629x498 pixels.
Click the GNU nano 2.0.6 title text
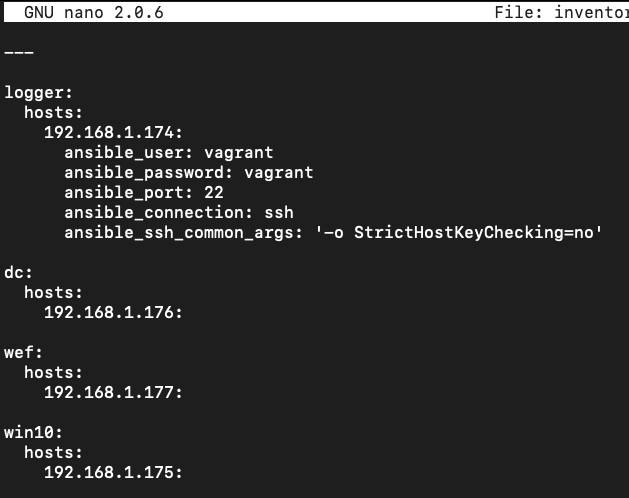click(94, 12)
